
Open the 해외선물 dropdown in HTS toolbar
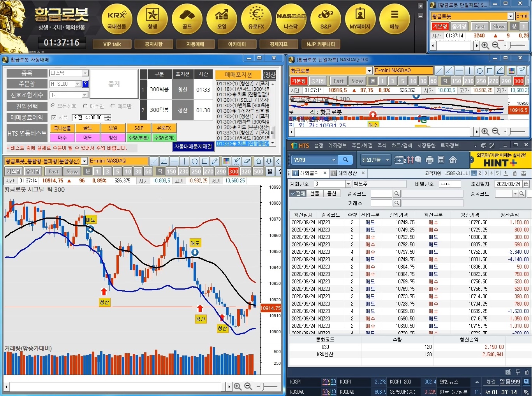coord(375,160)
